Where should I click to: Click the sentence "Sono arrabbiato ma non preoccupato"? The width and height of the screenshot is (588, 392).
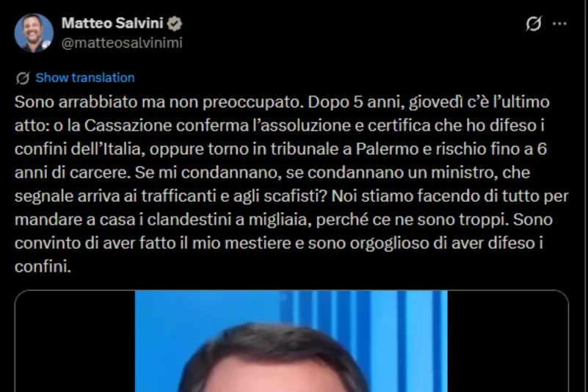(x=159, y=102)
